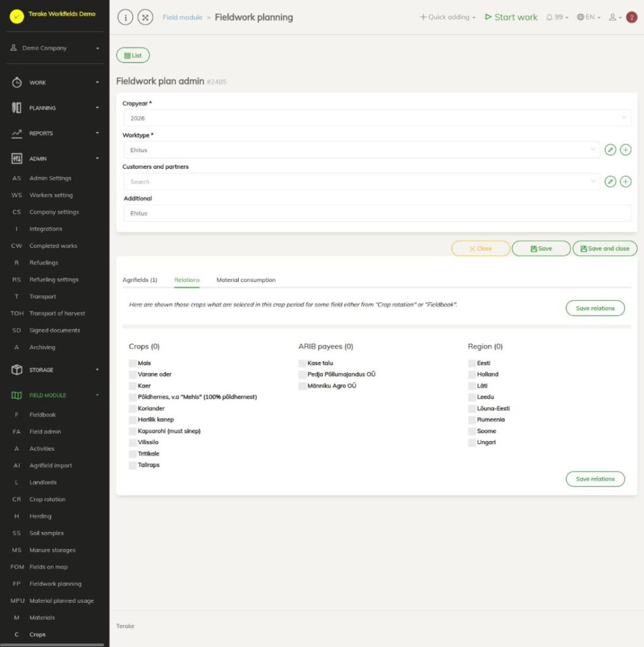Open Fieldbook menu item
644x647 pixels.
(x=42, y=414)
